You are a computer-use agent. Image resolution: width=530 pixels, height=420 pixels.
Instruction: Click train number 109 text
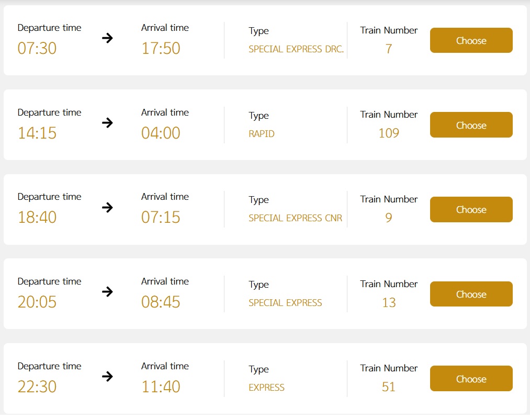[389, 133]
